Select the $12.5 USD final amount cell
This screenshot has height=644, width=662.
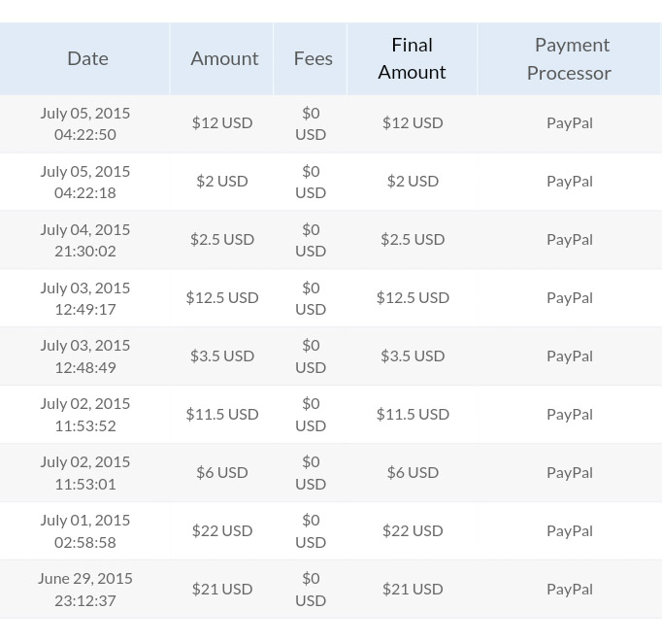click(413, 297)
